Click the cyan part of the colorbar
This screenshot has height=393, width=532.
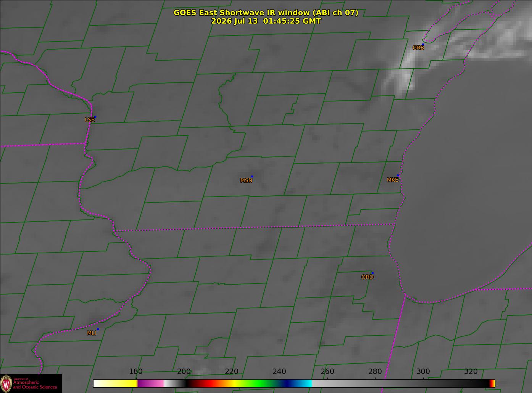coord(304,383)
